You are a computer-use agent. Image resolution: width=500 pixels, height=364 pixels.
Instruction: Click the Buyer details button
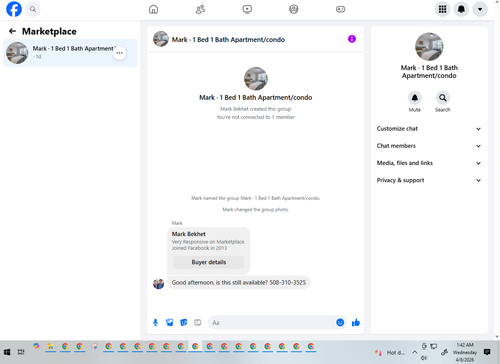coord(209,262)
